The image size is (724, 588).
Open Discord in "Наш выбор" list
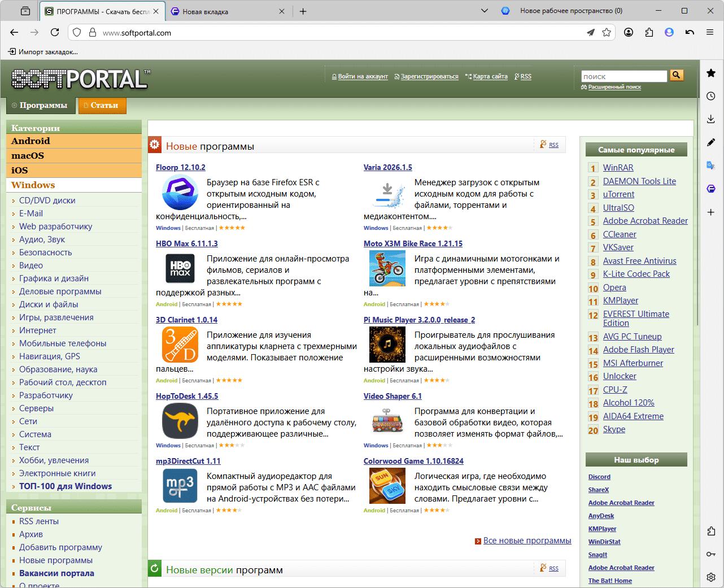coord(599,477)
